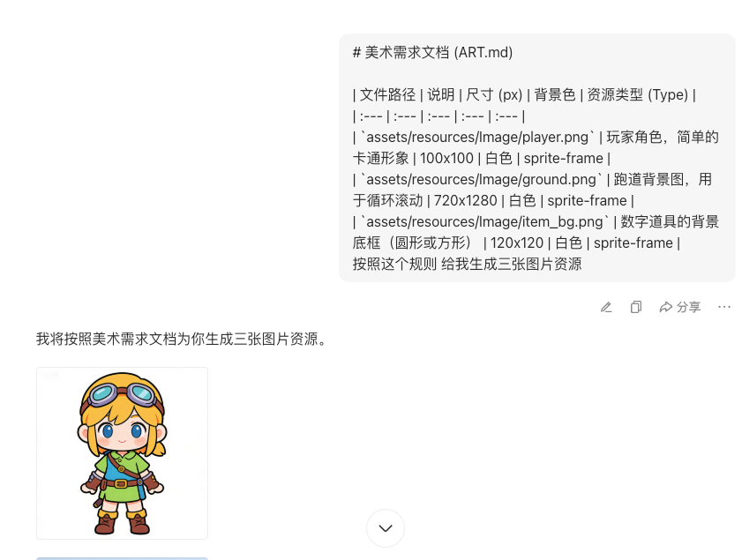Click the pencil edit message icon
This screenshot has height=560, width=742.
coord(606,308)
